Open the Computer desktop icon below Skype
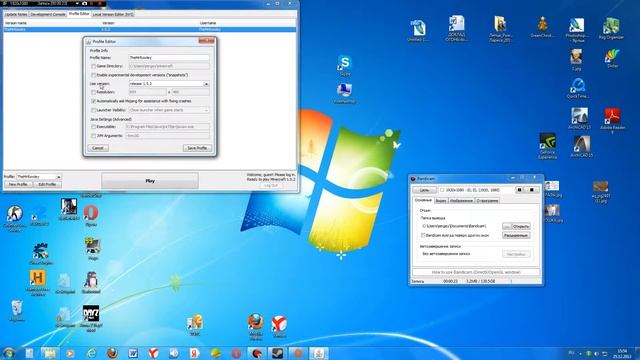This screenshot has width=640, height=360. click(x=345, y=93)
